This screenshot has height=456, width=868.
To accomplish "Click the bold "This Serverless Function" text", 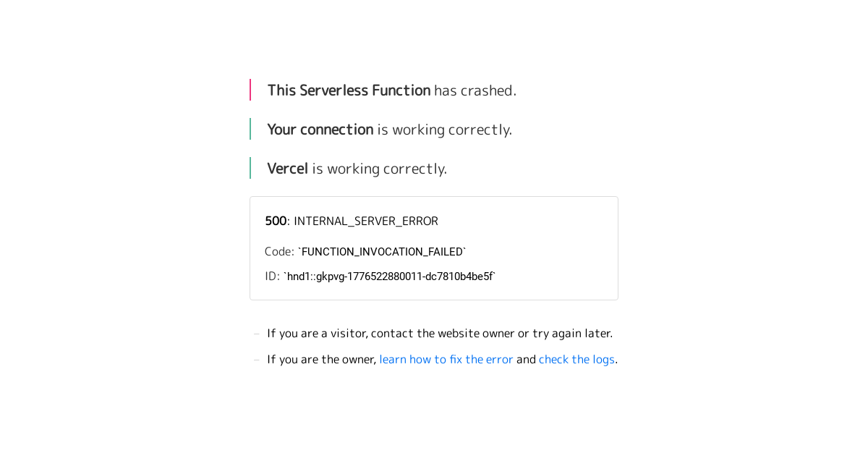I will (x=349, y=90).
